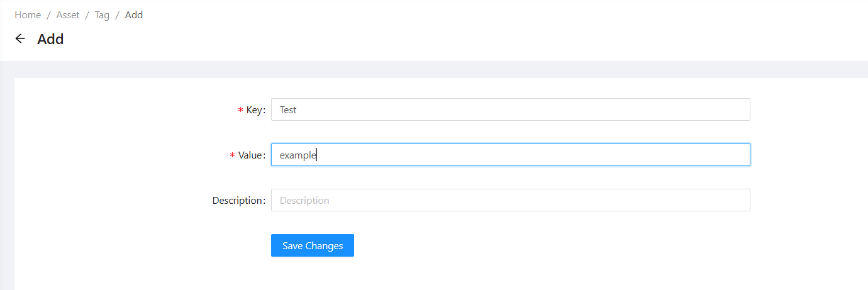Click the typed word Test
Viewport: 868px width, 290px height.
[x=288, y=110]
